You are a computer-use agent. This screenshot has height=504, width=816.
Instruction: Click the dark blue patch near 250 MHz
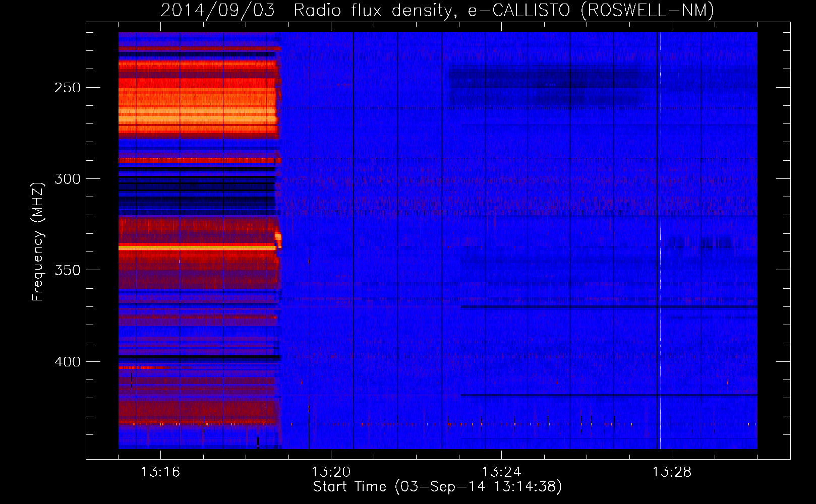[x=545, y=81]
